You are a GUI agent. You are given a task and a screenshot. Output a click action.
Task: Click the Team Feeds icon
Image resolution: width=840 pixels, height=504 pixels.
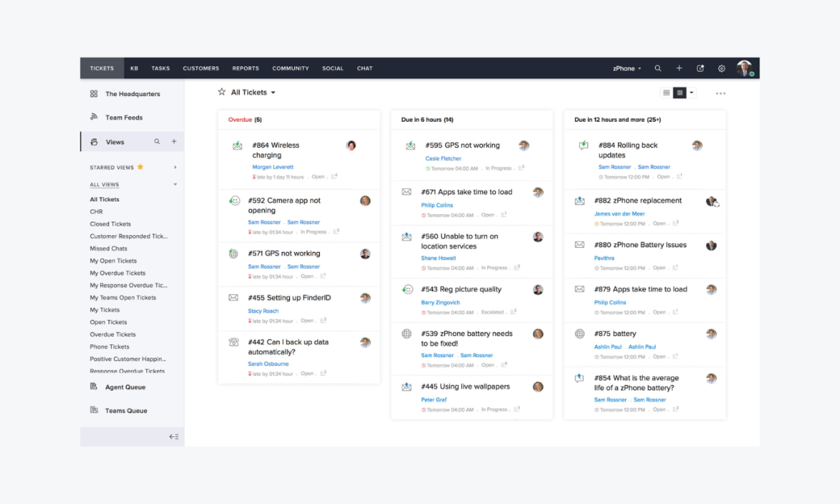point(94,118)
